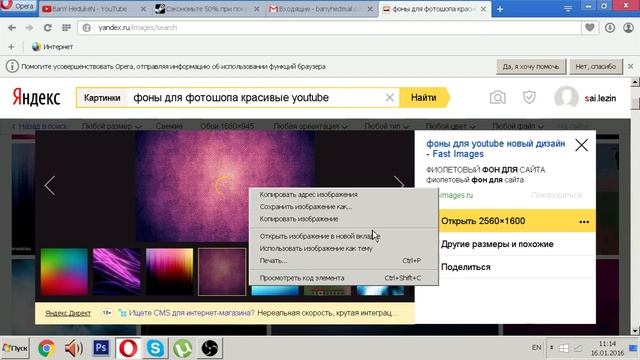
Task: Click Поделиться in the side panel
Action: tap(466, 267)
